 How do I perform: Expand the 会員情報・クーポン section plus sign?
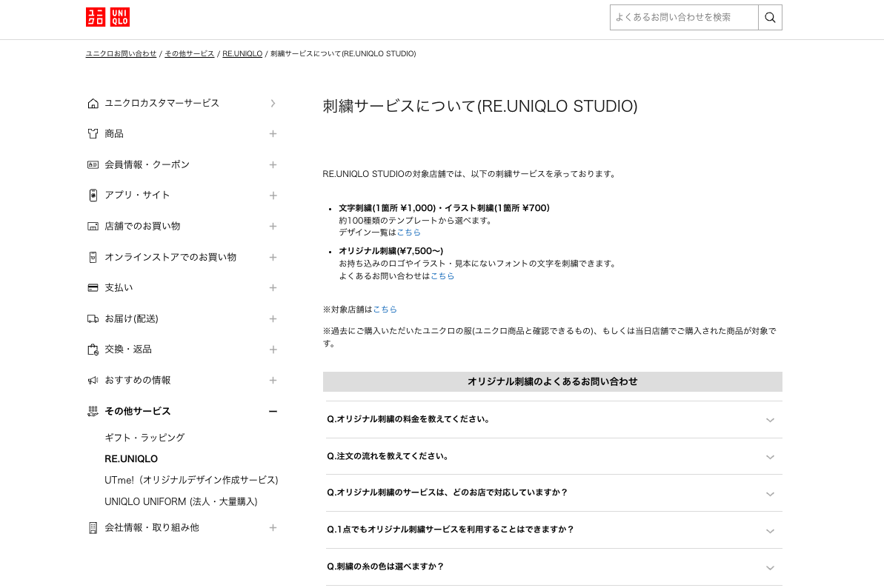[273, 164]
